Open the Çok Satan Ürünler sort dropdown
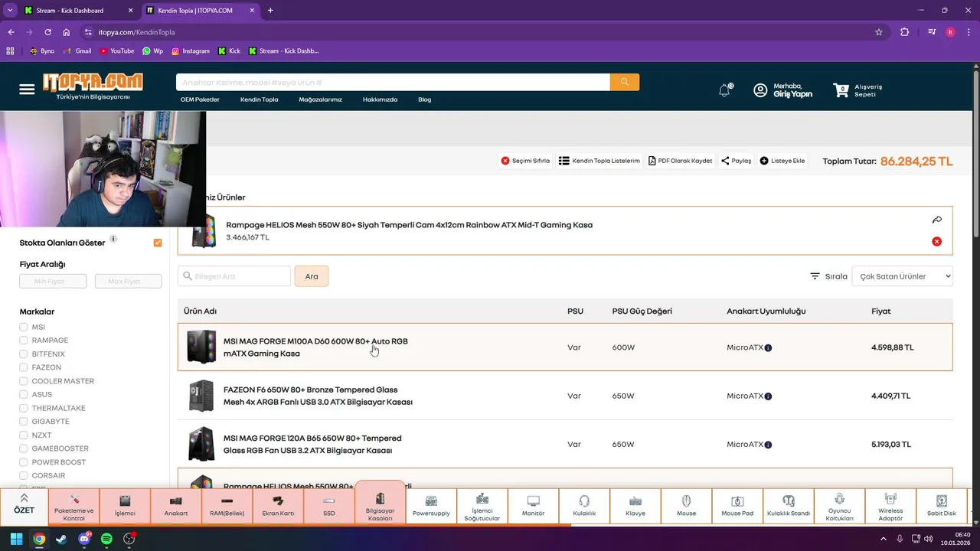This screenshot has width=980, height=551. tap(902, 276)
